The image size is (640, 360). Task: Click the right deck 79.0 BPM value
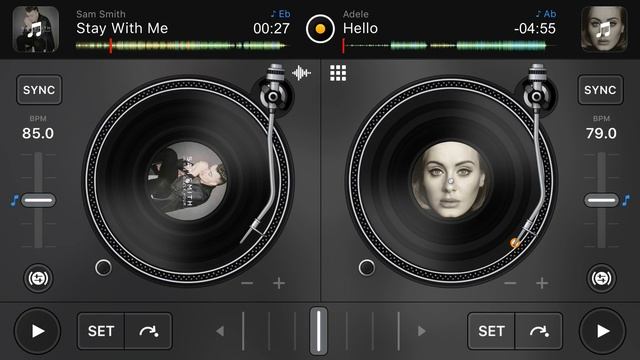pyautogui.click(x=601, y=133)
